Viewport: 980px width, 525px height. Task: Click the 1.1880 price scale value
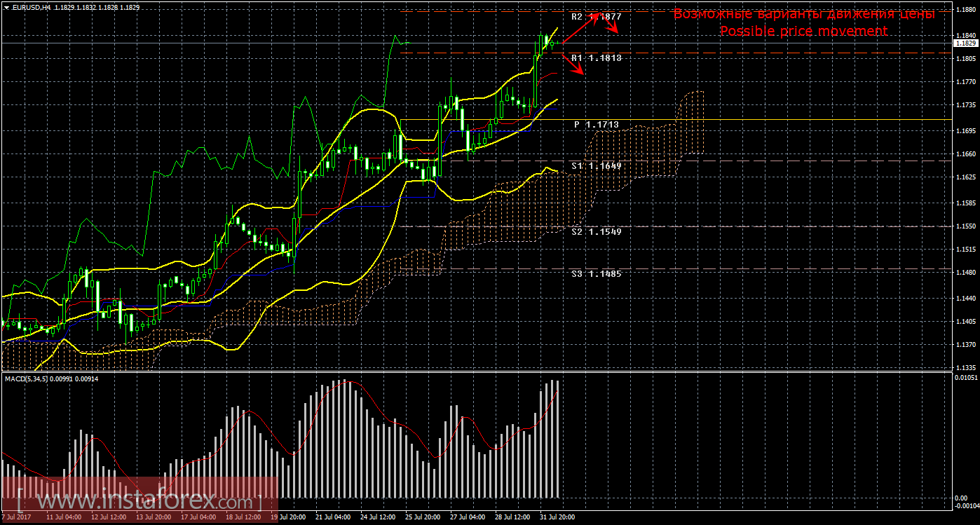pyautogui.click(x=966, y=12)
